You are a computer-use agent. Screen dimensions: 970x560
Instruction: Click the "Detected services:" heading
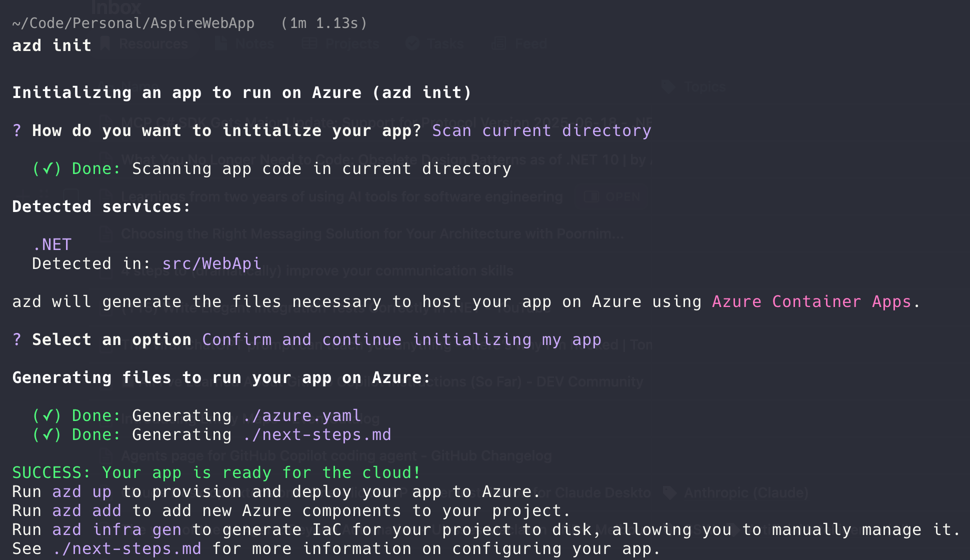(x=101, y=206)
